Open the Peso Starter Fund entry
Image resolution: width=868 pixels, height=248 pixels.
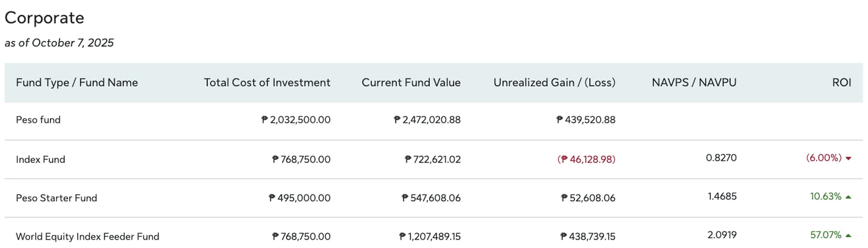coord(56,198)
